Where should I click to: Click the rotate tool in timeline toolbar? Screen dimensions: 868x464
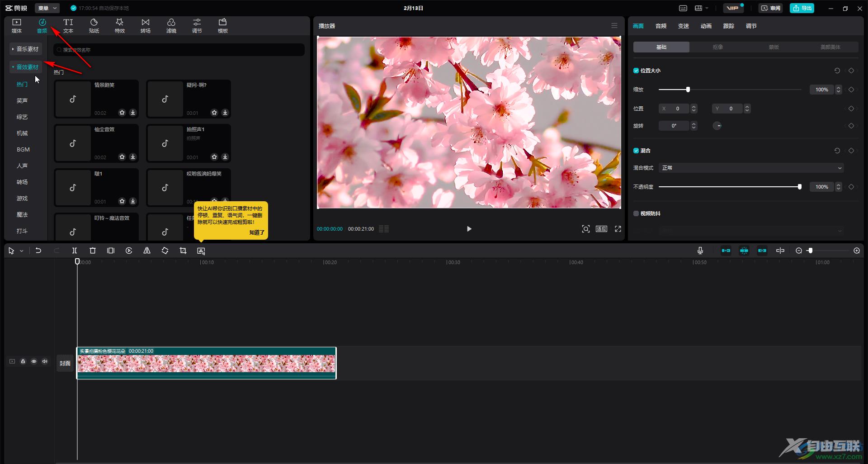pos(165,251)
